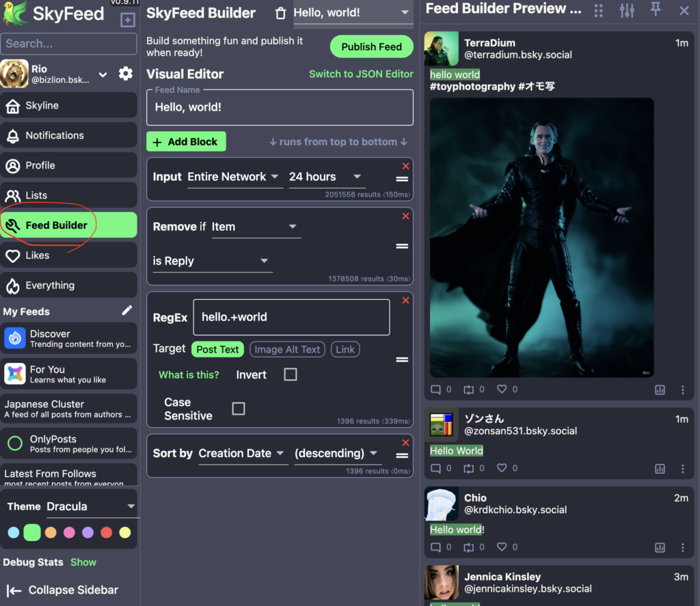700x606 pixels.
Task: Select the cyan accent color swatch
Action: coord(14,532)
